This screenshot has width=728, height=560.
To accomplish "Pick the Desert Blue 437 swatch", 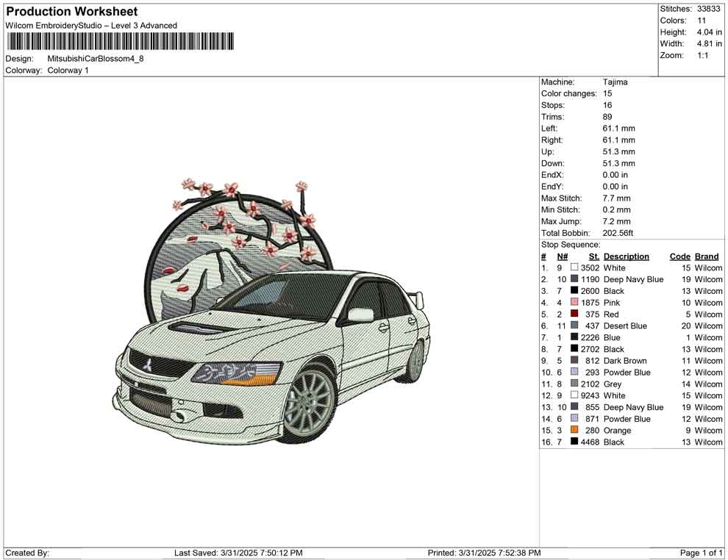I will click(574, 326).
